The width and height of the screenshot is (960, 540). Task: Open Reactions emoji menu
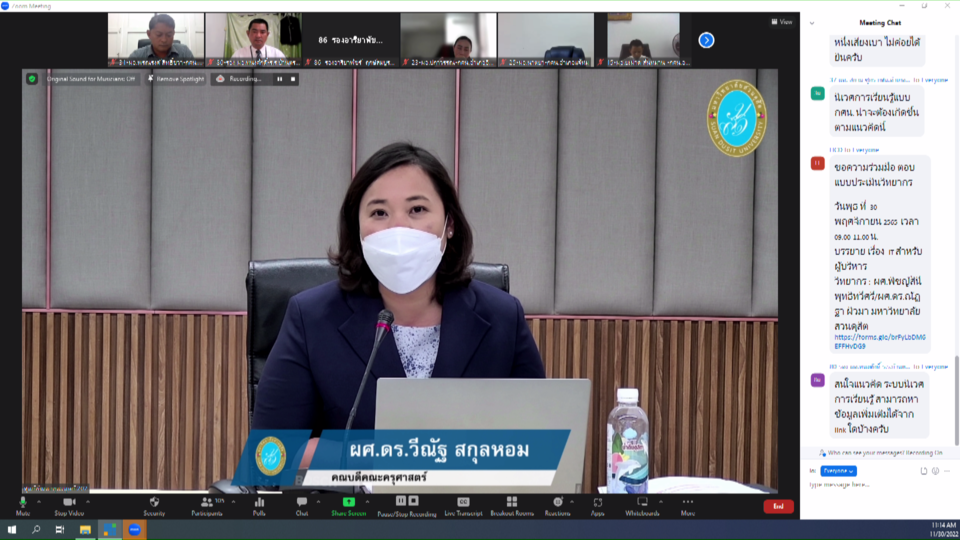coord(557,506)
